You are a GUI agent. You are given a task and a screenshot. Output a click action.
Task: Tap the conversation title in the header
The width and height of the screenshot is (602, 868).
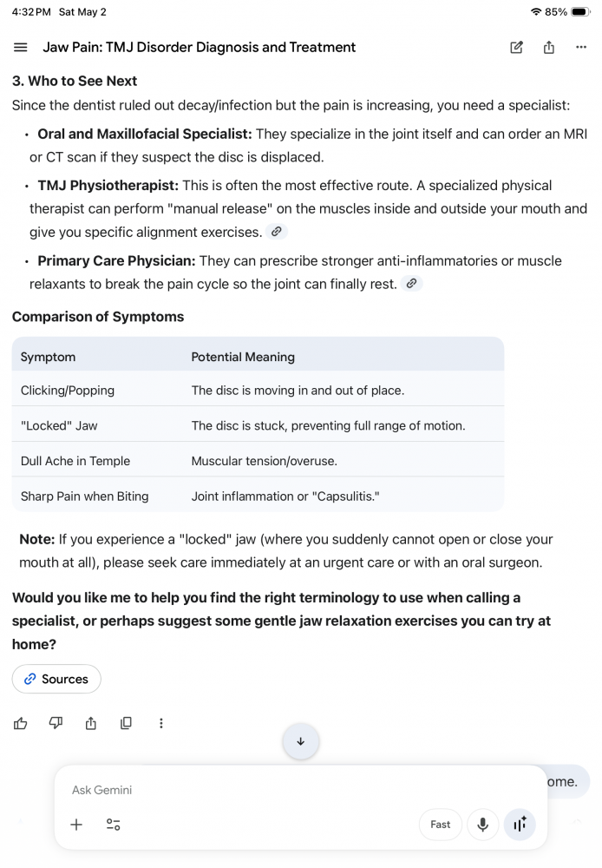point(200,48)
